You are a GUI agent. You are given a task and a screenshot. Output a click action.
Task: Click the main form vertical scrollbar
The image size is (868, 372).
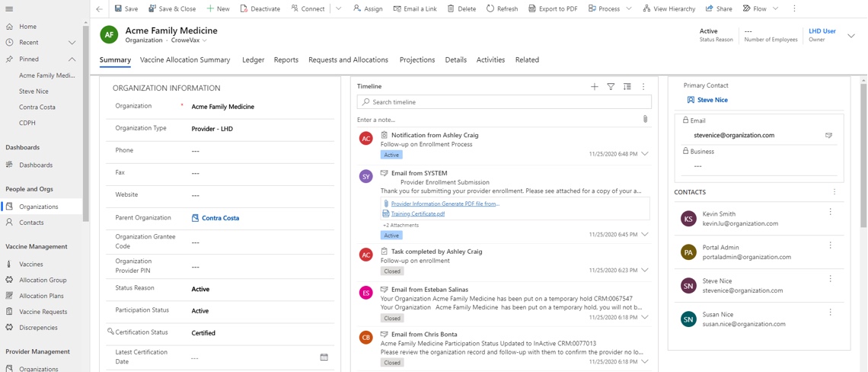point(863,152)
